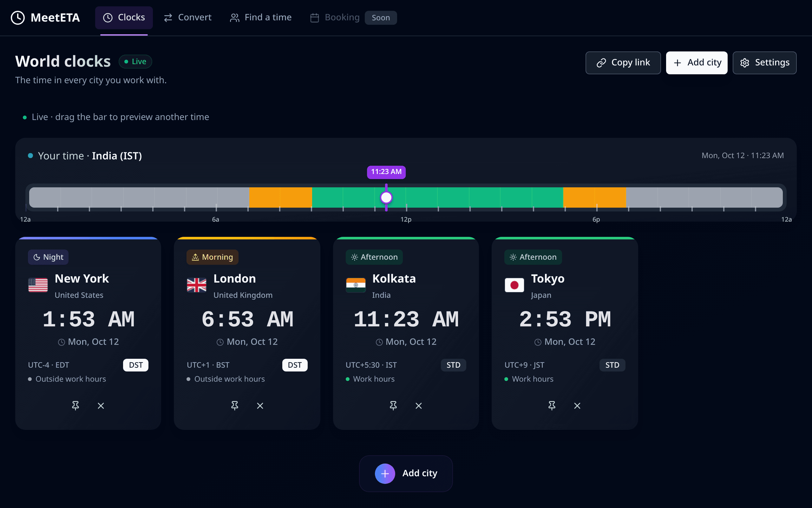
Task: Pin the Tokyo clock card
Action: 552,405
